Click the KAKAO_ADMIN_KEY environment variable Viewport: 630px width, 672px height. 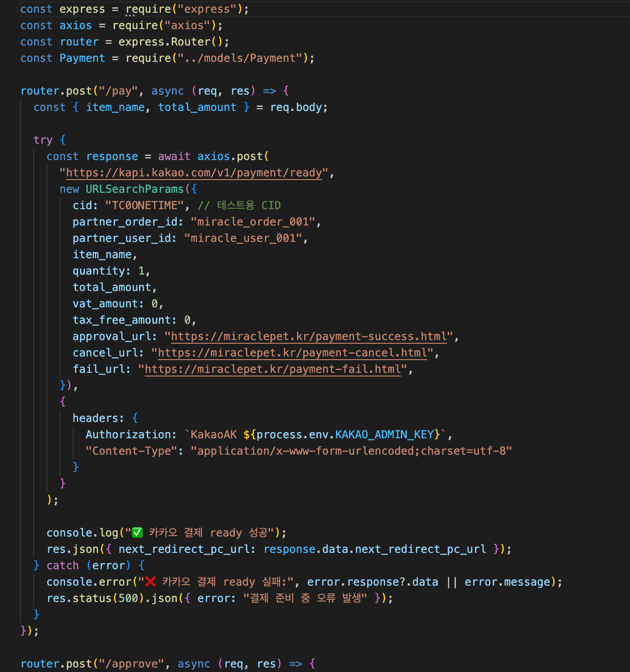[385, 435]
